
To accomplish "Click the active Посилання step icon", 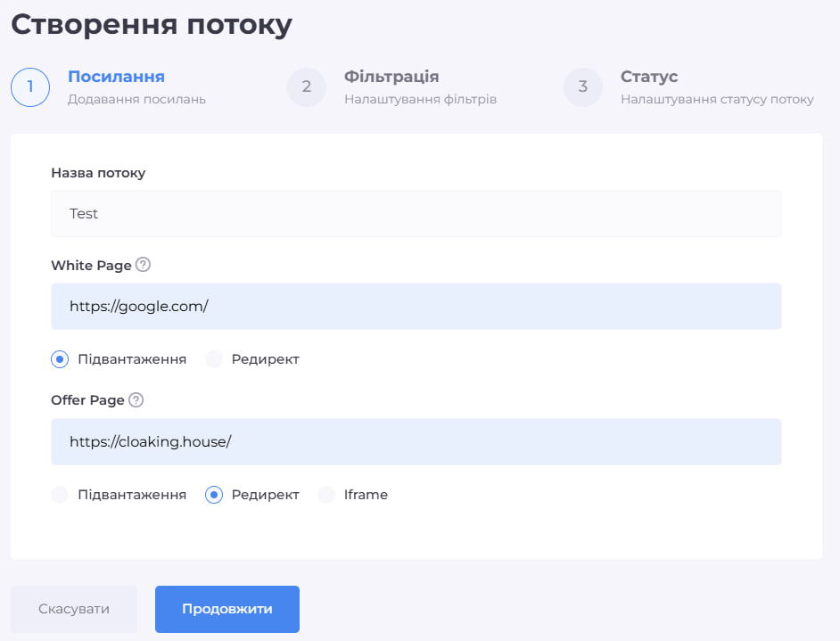I will [29, 87].
